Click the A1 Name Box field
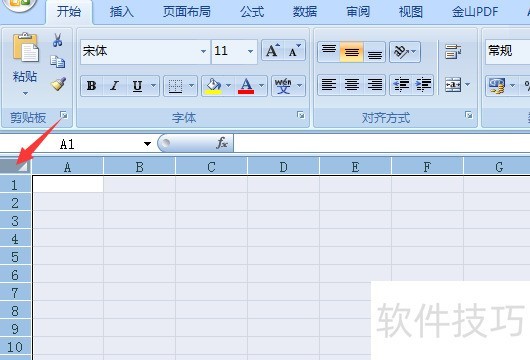 point(71,144)
